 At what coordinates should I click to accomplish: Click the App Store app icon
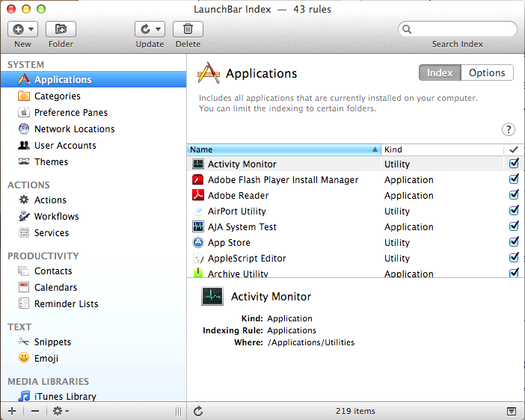(198, 242)
